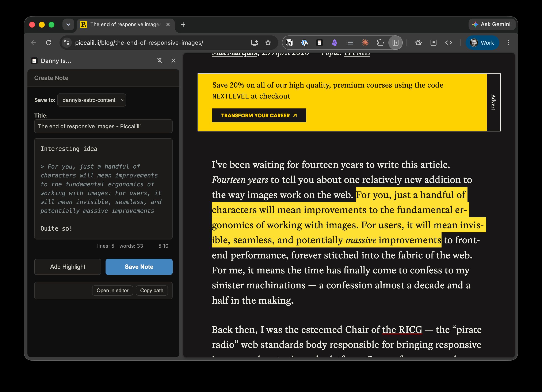Open the Chrome three-dot menu

click(508, 43)
